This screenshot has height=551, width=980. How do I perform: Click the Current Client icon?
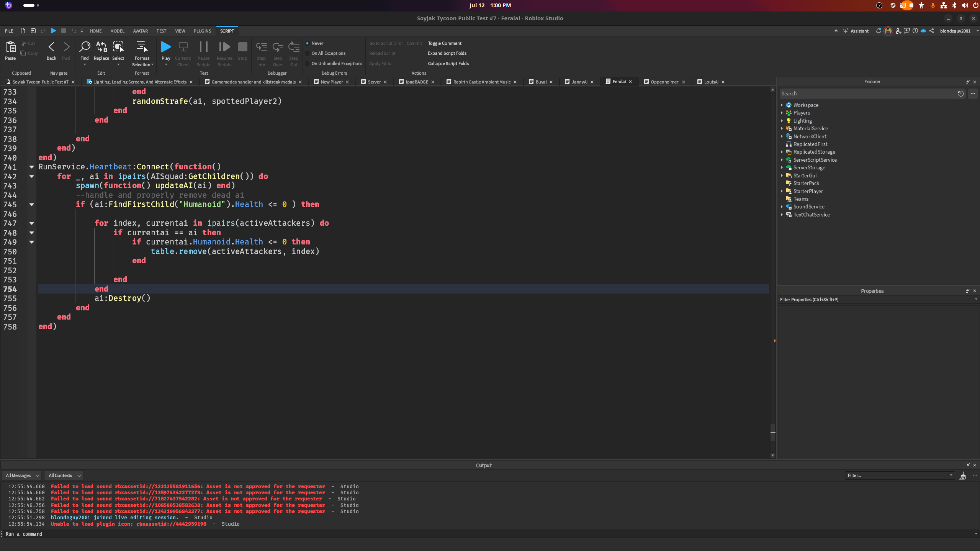(183, 47)
